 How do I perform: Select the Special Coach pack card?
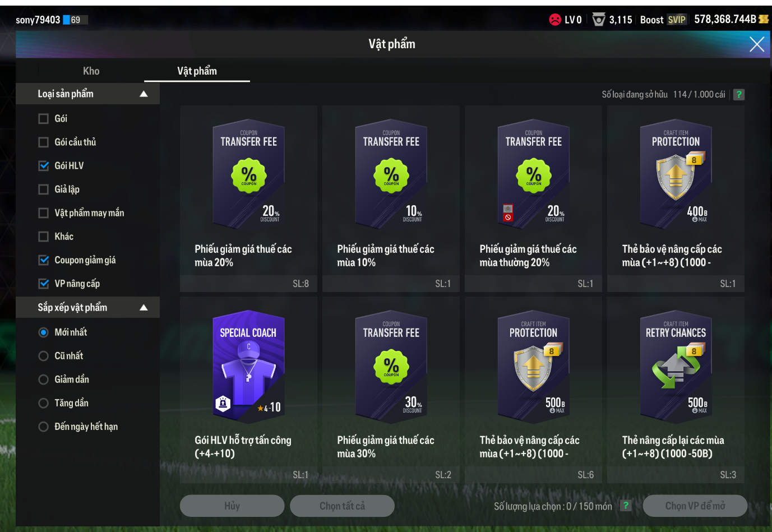pyautogui.click(x=249, y=390)
